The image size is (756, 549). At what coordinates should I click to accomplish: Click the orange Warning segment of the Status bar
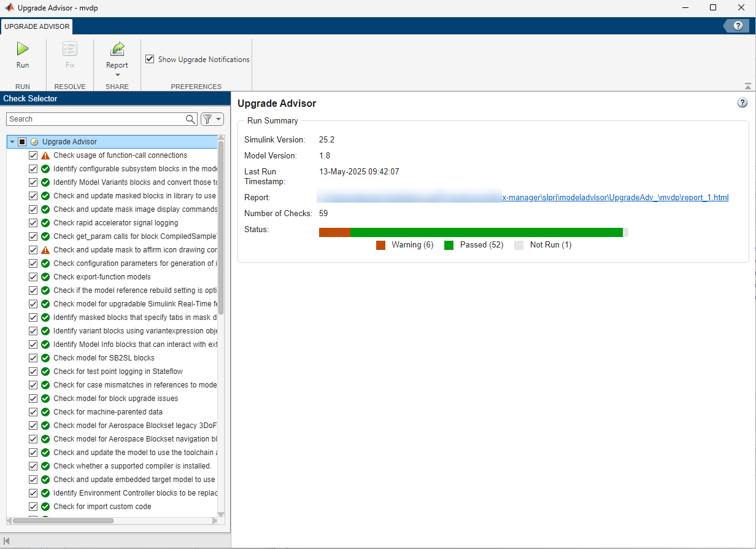click(334, 232)
